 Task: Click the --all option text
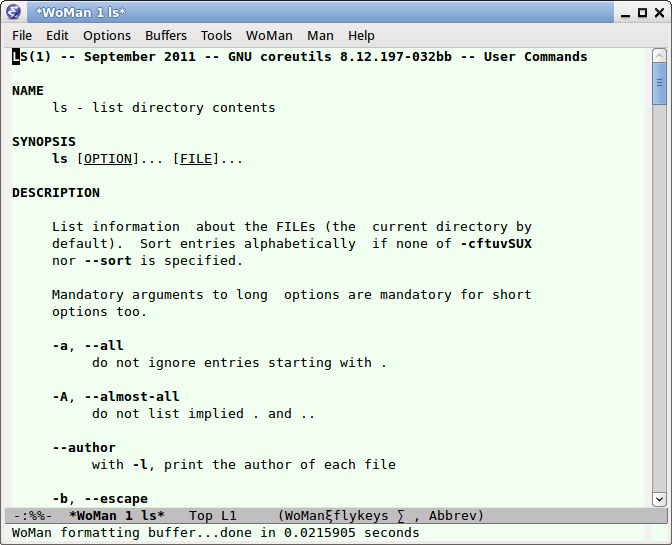(x=104, y=346)
